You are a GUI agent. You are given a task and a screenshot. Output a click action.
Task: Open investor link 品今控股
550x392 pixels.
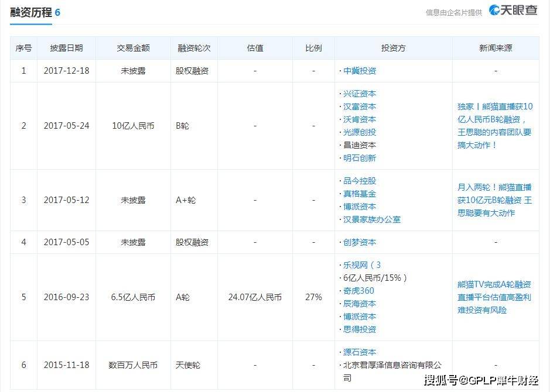(x=360, y=181)
